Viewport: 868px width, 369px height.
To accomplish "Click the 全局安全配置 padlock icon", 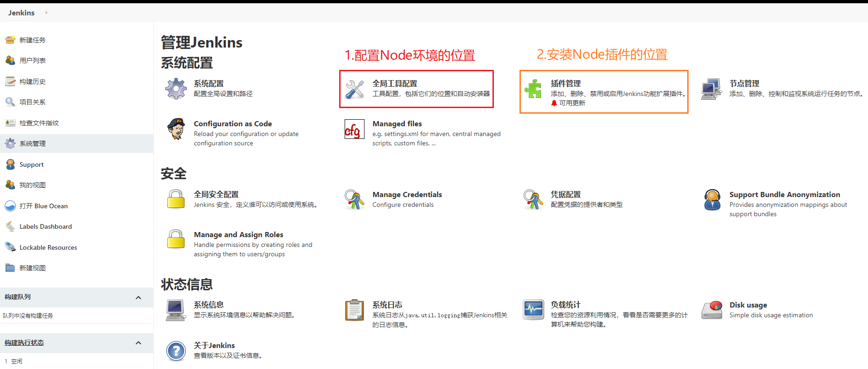I will click(x=176, y=199).
